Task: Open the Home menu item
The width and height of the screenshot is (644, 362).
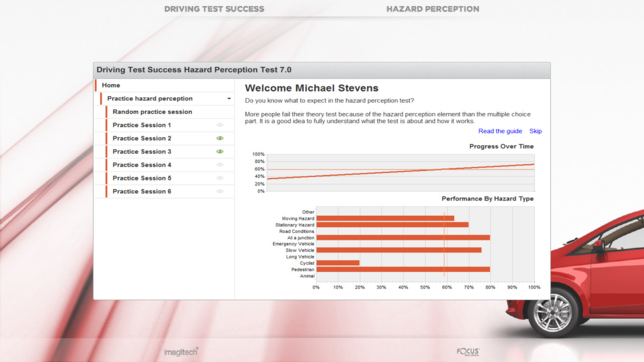Action: tap(111, 85)
